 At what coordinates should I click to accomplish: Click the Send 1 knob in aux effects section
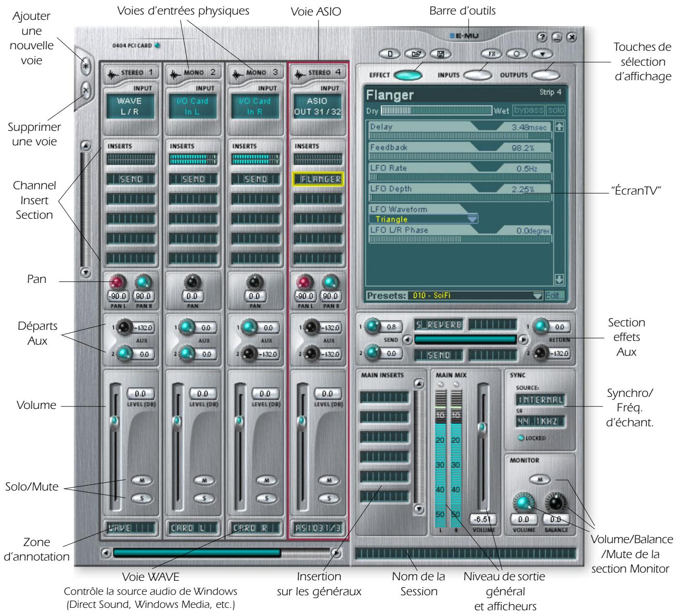tap(372, 326)
